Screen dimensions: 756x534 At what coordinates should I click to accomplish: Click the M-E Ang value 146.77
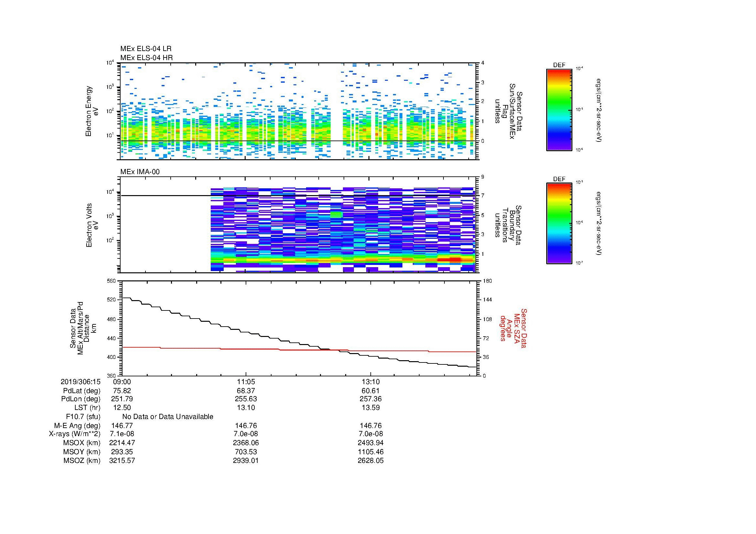pos(122,426)
